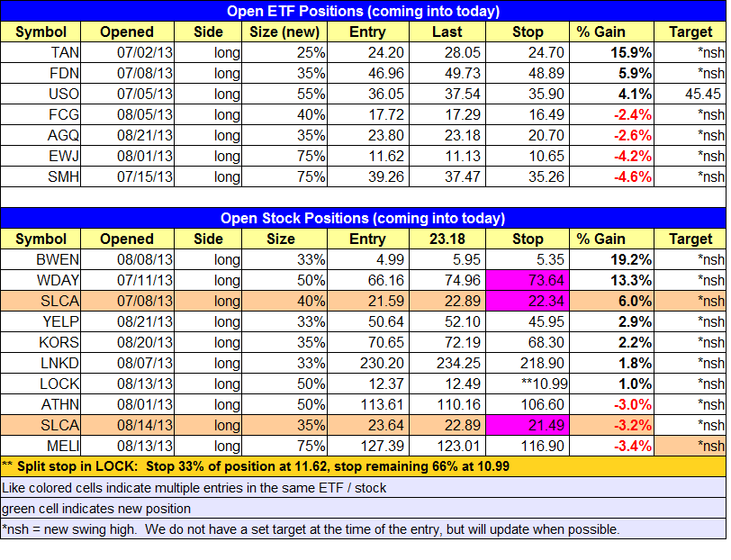This screenshot has height=560, width=731.
Task: Click the "Open ETF Positions (coming into today)" title
Action: [363, 11]
